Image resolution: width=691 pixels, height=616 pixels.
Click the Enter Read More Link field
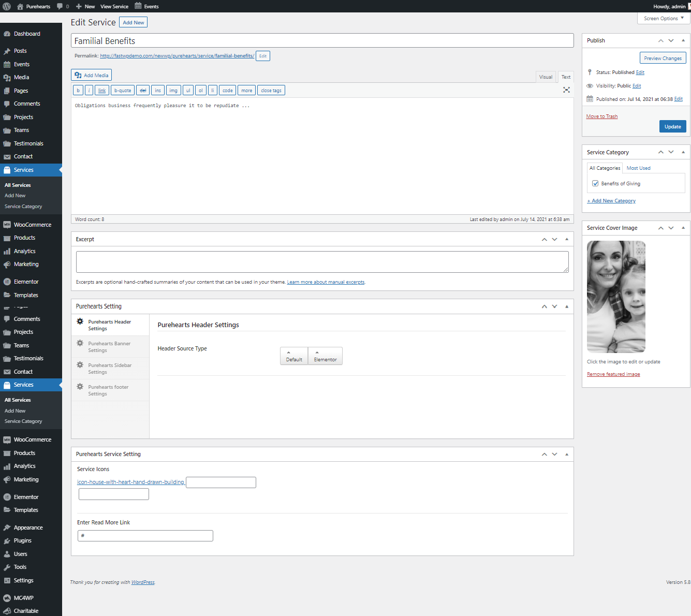pyautogui.click(x=145, y=536)
